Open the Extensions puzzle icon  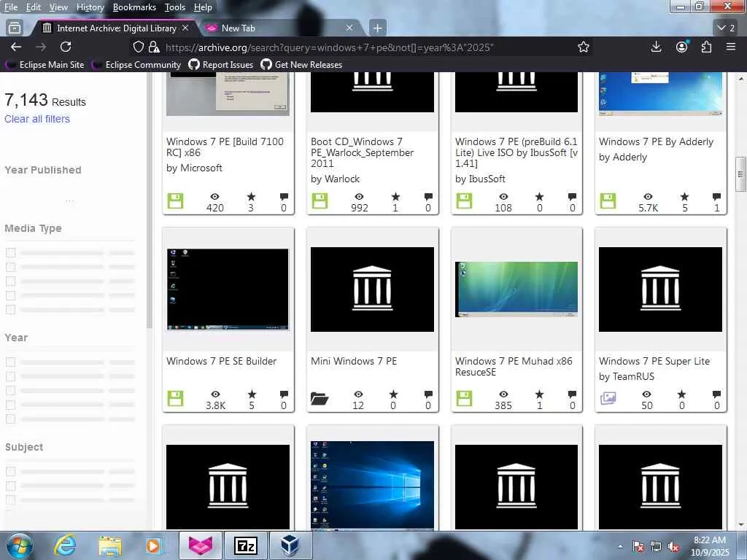pyautogui.click(x=706, y=47)
